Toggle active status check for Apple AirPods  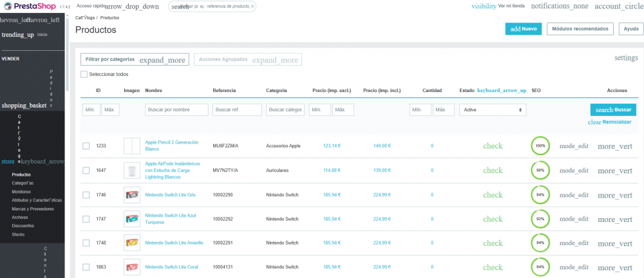click(493, 171)
